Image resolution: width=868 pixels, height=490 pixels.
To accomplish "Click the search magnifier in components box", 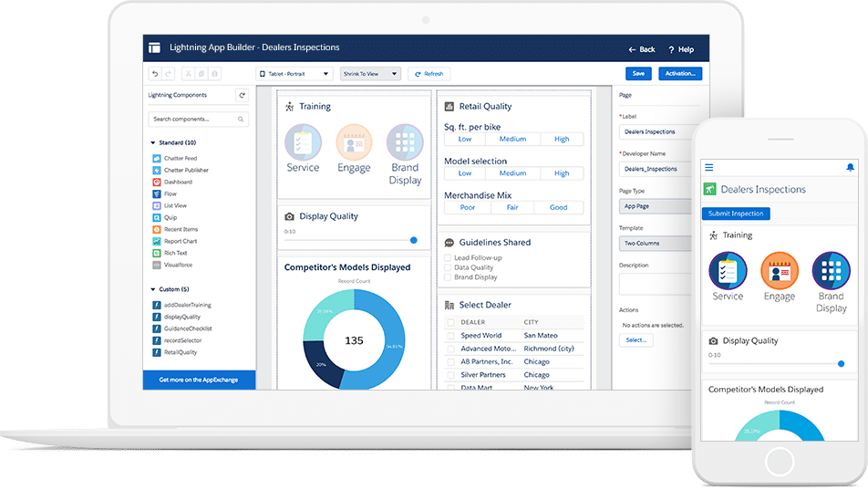I will (x=241, y=120).
